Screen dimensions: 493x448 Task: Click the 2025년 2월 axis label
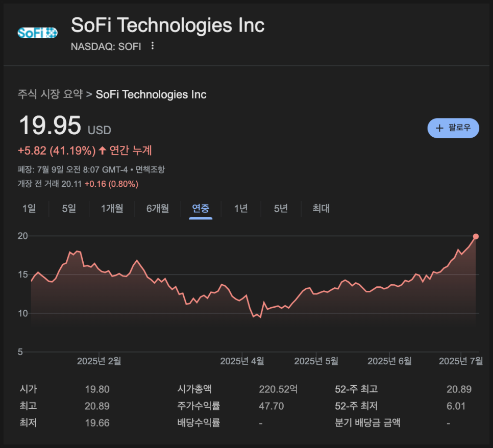pyautogui.click(x=99, y=361)
